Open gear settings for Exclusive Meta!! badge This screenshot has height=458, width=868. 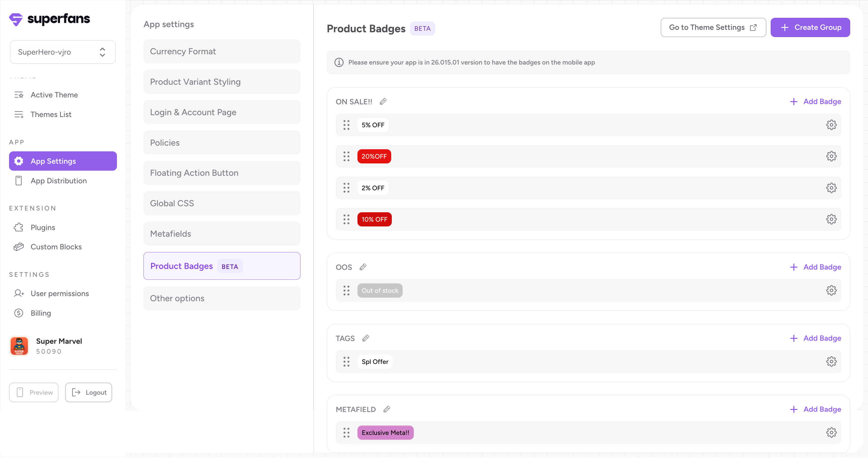click(x=831, y=432)
